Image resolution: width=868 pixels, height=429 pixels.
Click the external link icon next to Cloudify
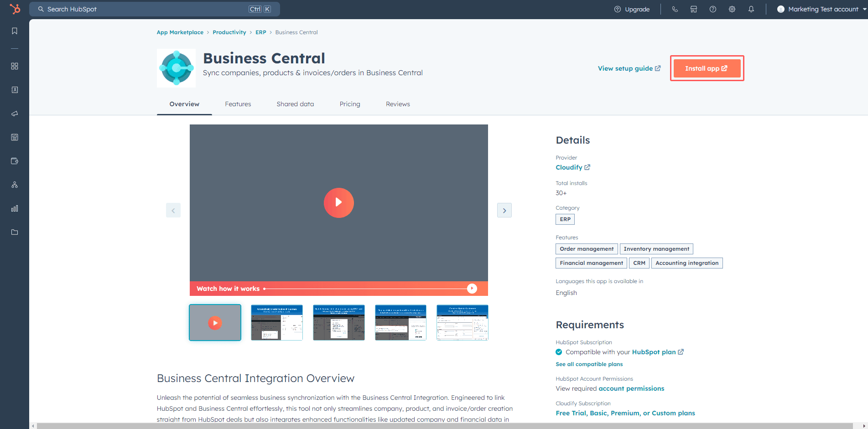[x=587, y=167]
